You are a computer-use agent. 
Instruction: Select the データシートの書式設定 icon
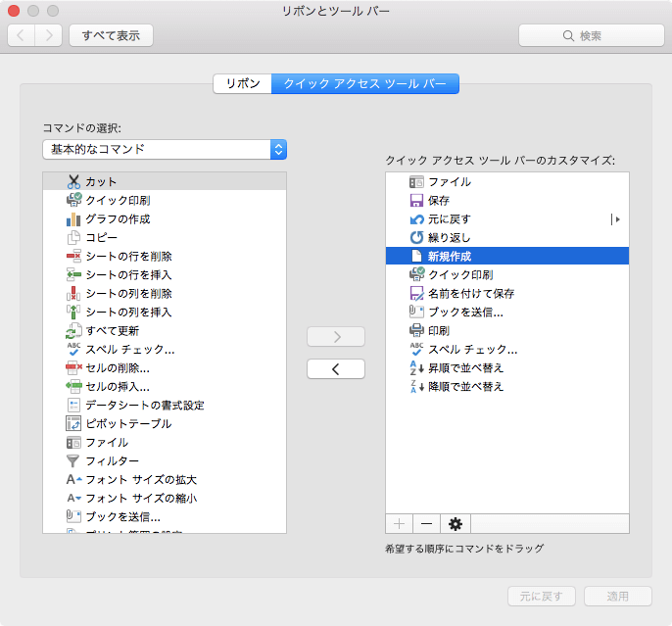(x=73, y=405)
